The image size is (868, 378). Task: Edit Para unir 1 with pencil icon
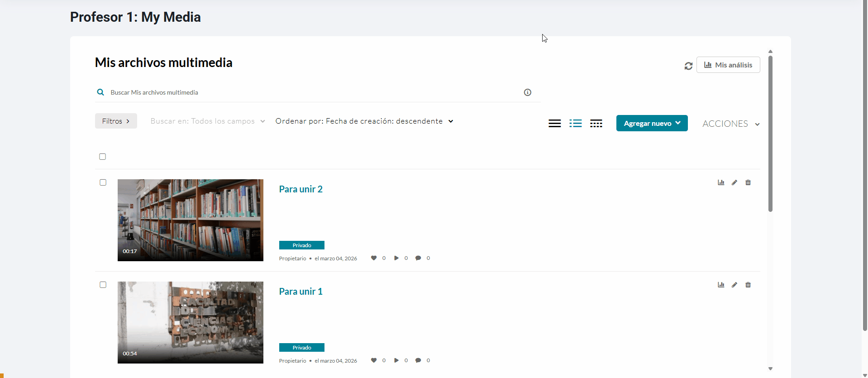pyautogui.click(x=734, y=285)
